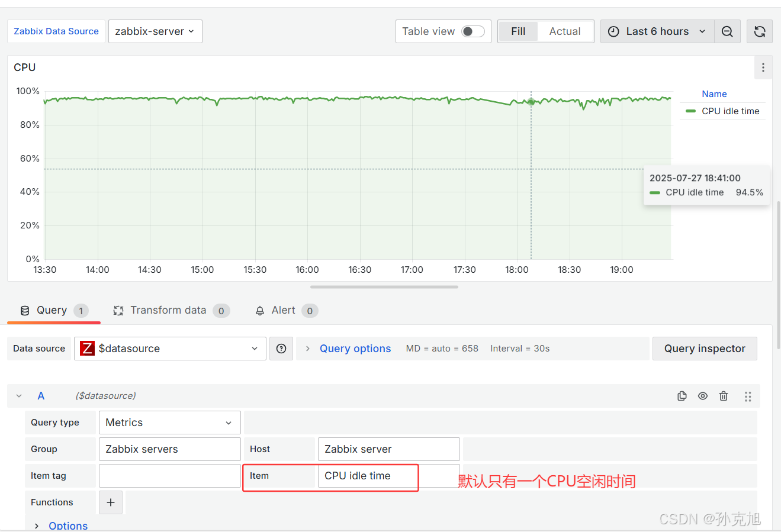Click the horizontal panel resize bar
The width and height of the screenshot is (781, 532).
[x=384, y=287]
